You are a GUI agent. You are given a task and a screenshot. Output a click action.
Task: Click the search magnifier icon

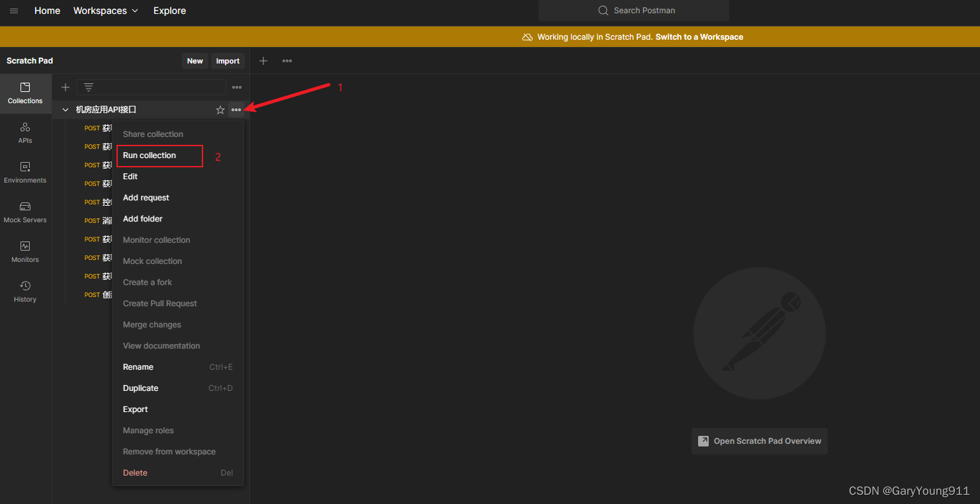603,11
